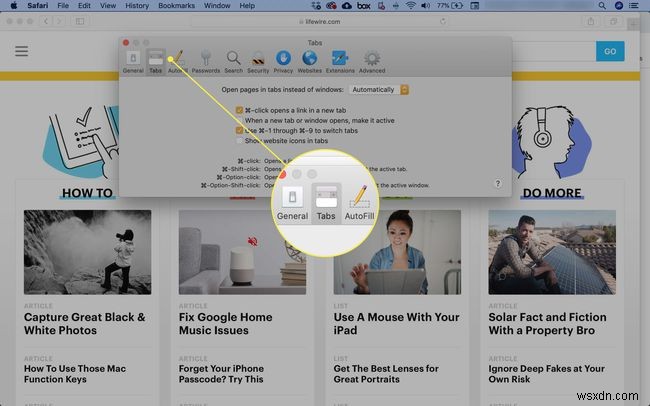Show all tabs overview button
This screenshot has height=406, width=650.
pyautogui.click(x=613, y=21)
